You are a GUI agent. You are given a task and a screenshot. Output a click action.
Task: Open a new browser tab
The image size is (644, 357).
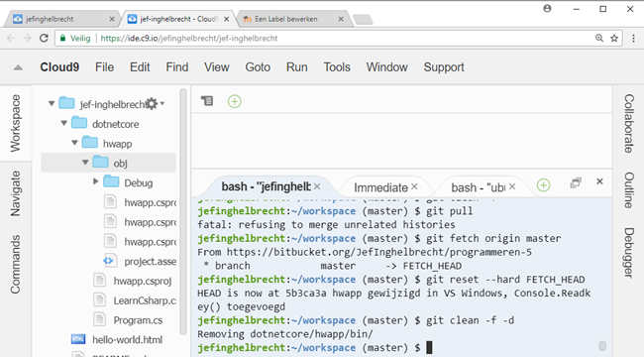363,19
